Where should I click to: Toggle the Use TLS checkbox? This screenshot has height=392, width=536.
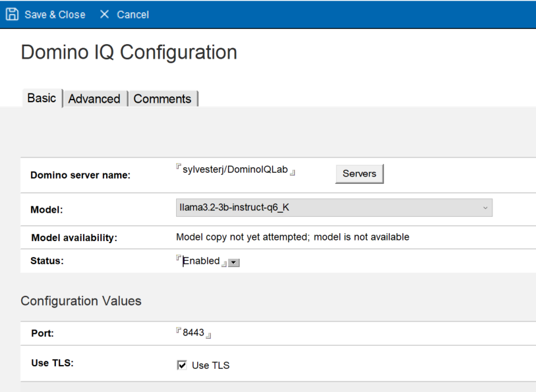(183, 366)
